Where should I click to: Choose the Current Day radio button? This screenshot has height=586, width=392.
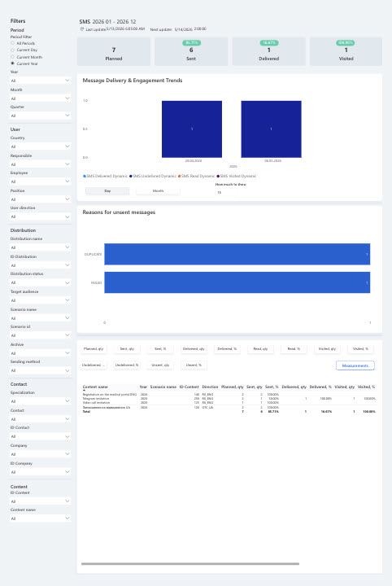pyautogui.click(x=12, y=50)
